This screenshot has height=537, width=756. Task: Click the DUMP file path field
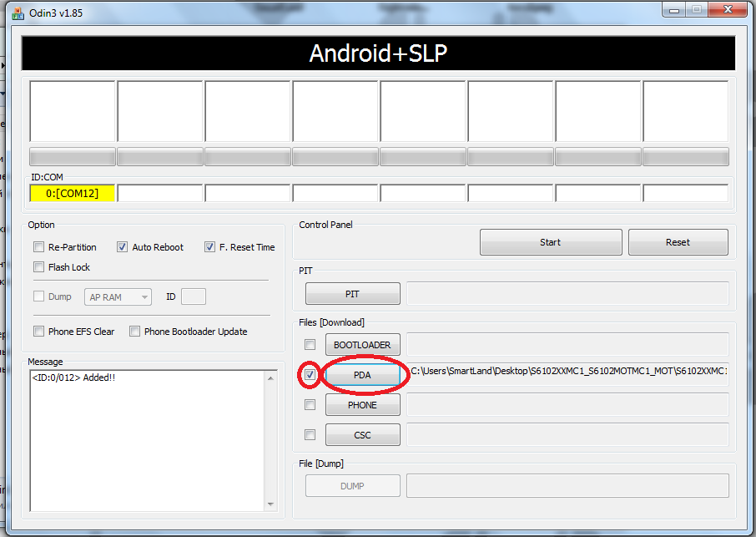[567, 485]
